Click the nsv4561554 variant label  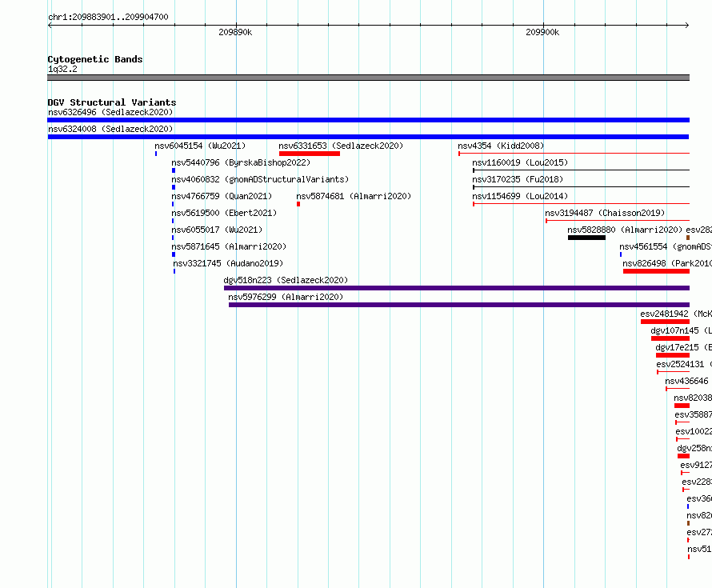click(666, 246)
